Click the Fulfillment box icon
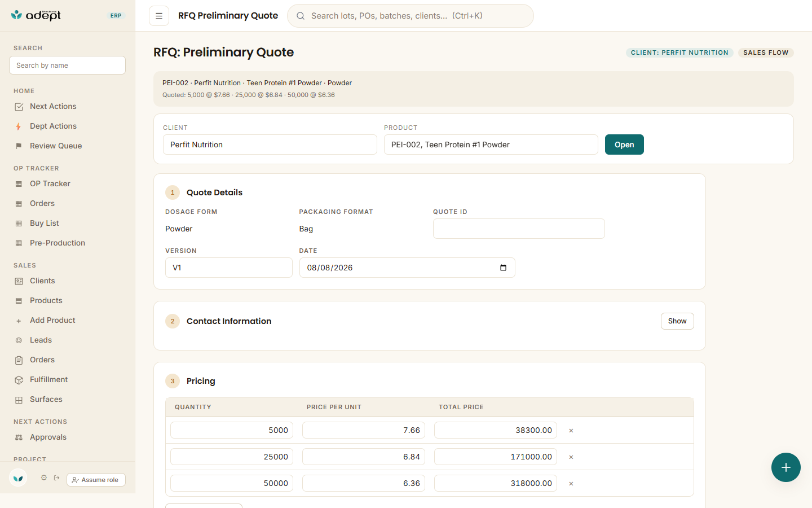Screen dimensions: 812x508 coord(19,380)
